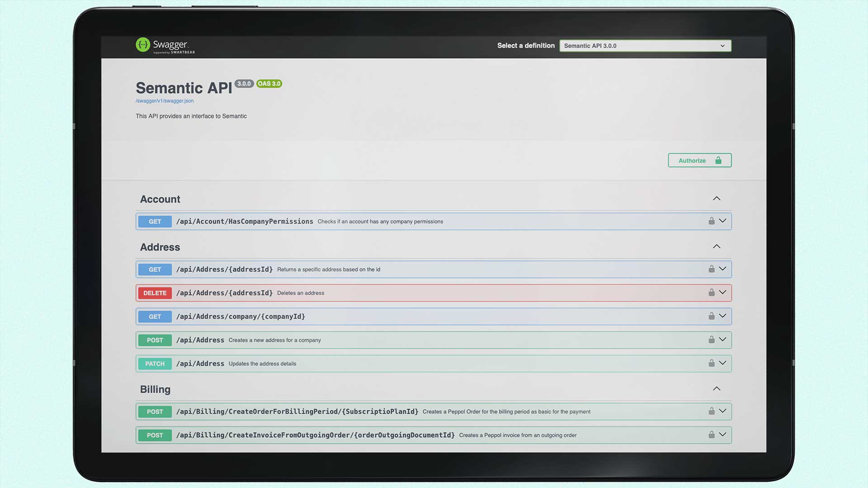Click the Swagger logo icon
Viewport: 868px width, 488px height.
[x=143, y=45]
